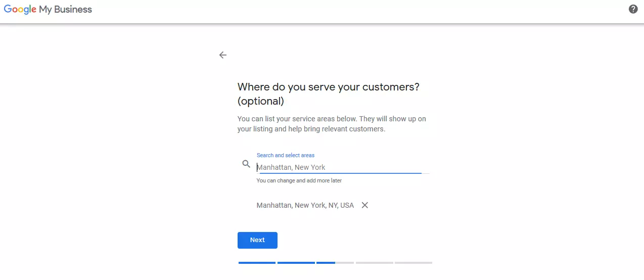Click the service areas description paragraph

tap(332, 124)
